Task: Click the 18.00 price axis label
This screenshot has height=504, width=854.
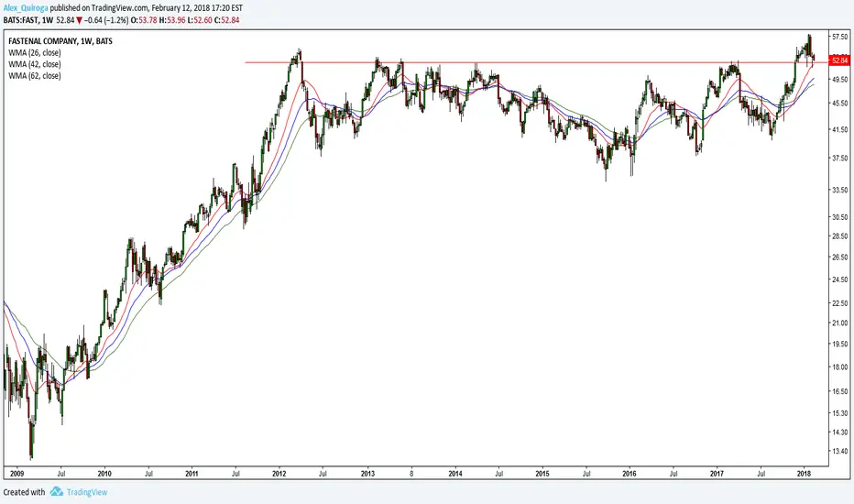Action: click(x=840, y=367)
